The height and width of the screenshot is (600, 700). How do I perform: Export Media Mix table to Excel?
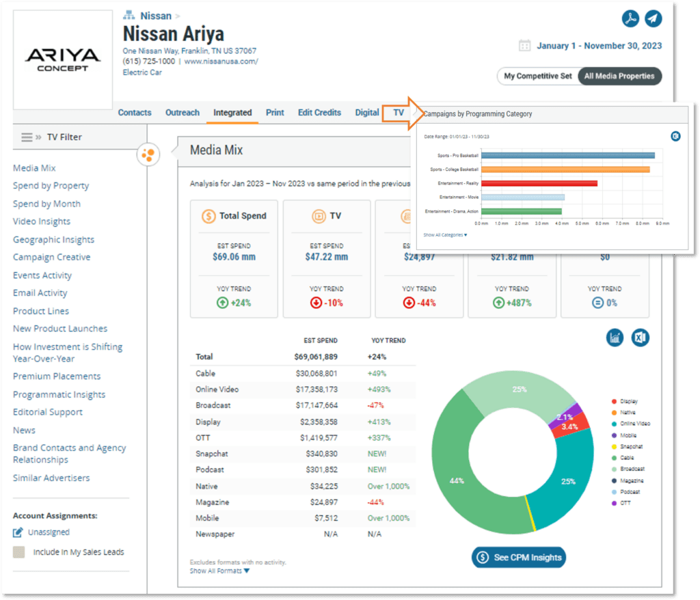(640, 338)
